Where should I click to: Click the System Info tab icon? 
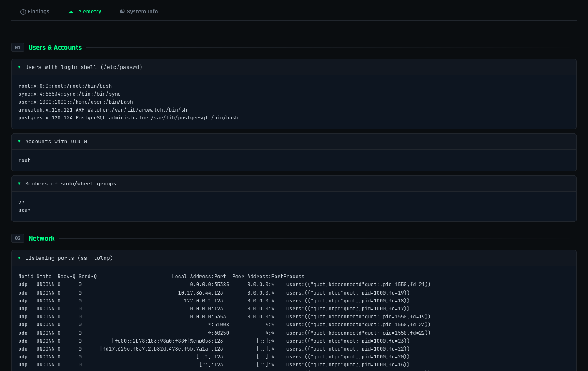click(x=122, y=12)
